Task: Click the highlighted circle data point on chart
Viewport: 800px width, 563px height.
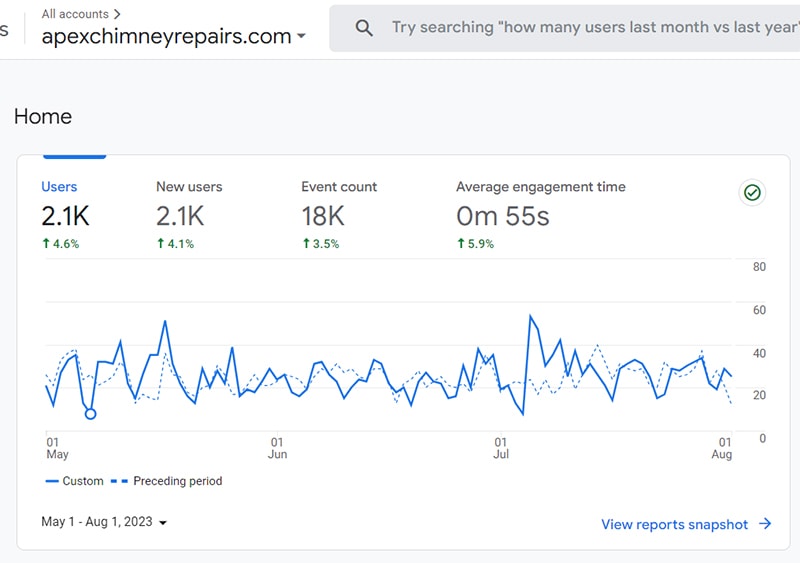Action: [91, 413]
